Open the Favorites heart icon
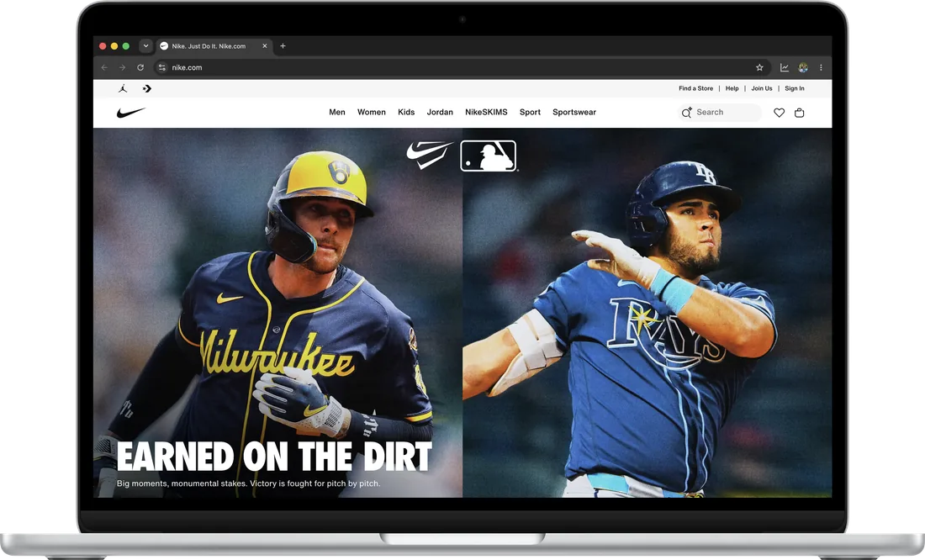 tap(779, 113)
